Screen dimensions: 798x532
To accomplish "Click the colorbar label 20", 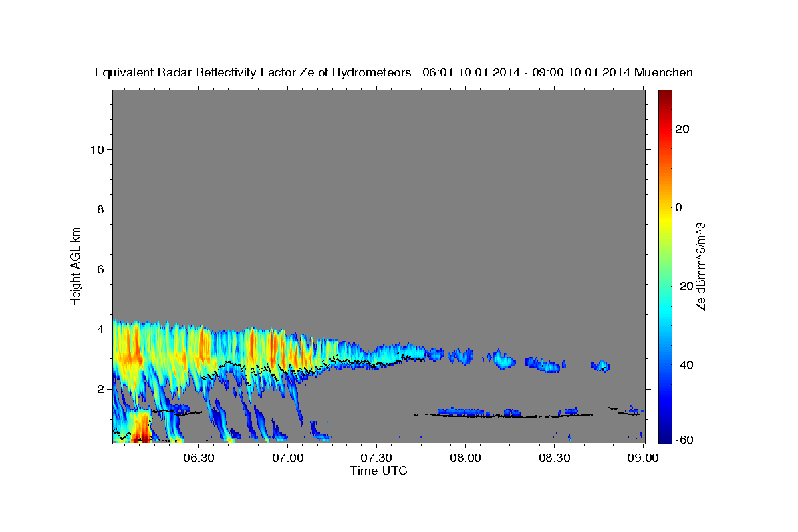I will (682, 129).
